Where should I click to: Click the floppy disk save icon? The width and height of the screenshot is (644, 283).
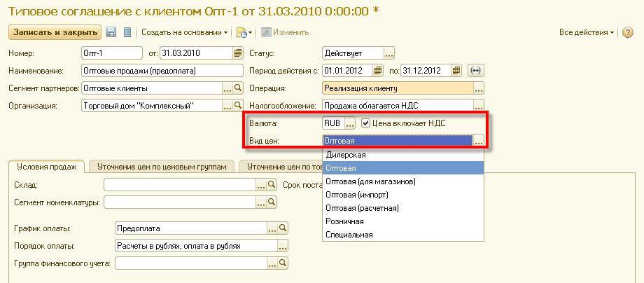[111, 32]
